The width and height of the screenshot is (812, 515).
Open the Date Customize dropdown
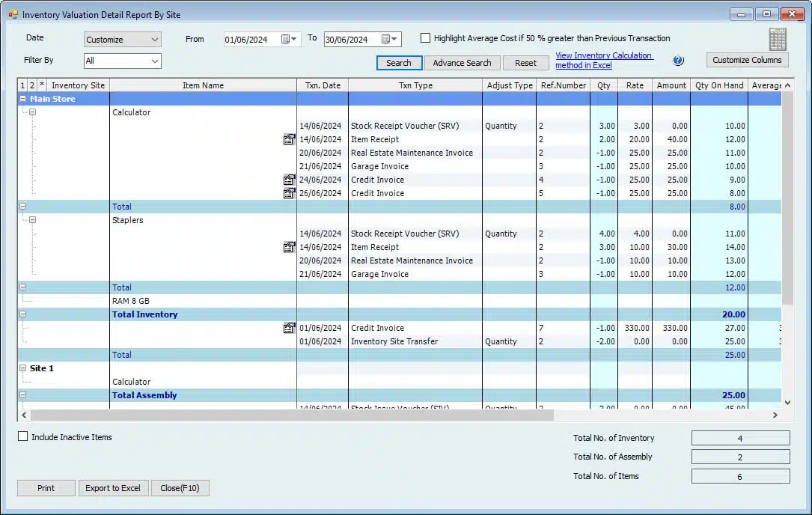coord(123,40)
